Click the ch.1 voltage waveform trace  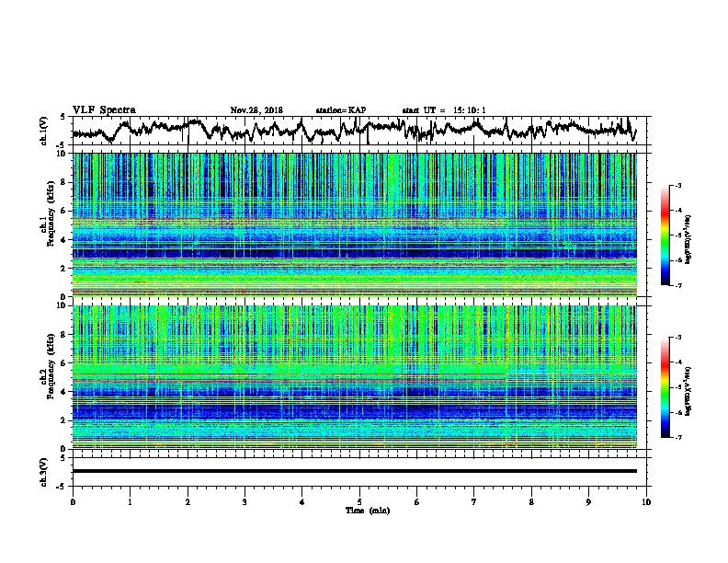click(x=354, y=130)
